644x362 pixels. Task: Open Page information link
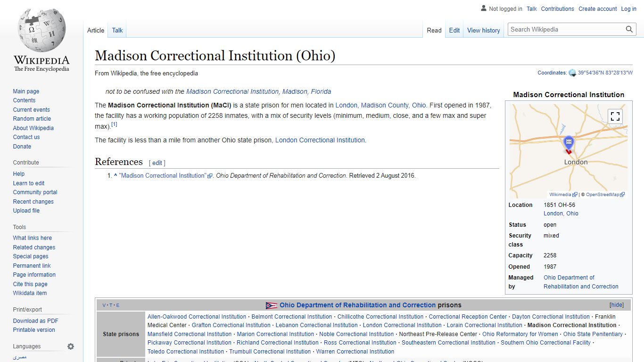pyautogui.click(x=34, y=275)
